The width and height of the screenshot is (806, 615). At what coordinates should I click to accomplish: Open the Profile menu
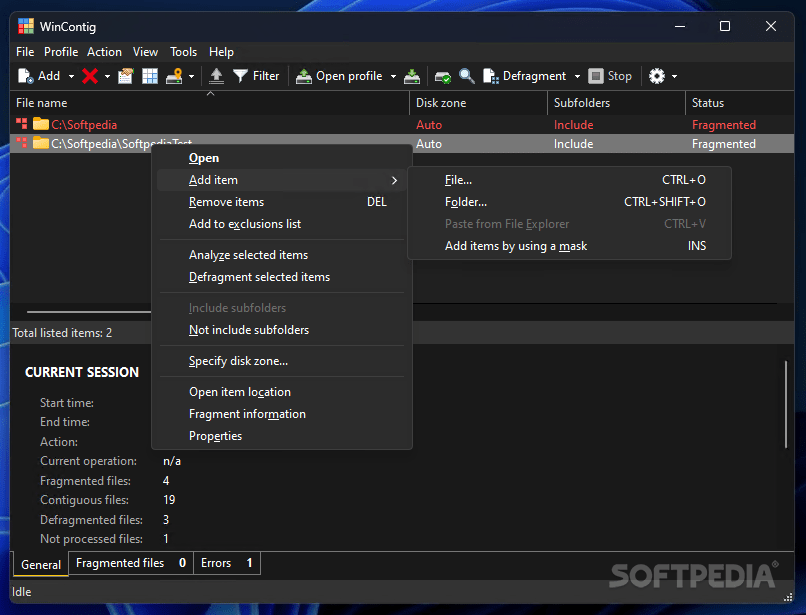point(61,52)
